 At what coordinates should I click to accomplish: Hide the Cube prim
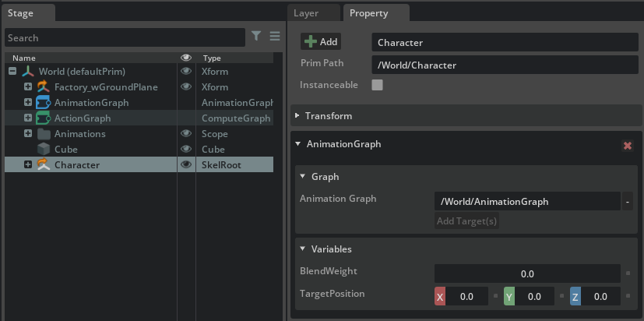pyautogui.click(x=186, y=149)
